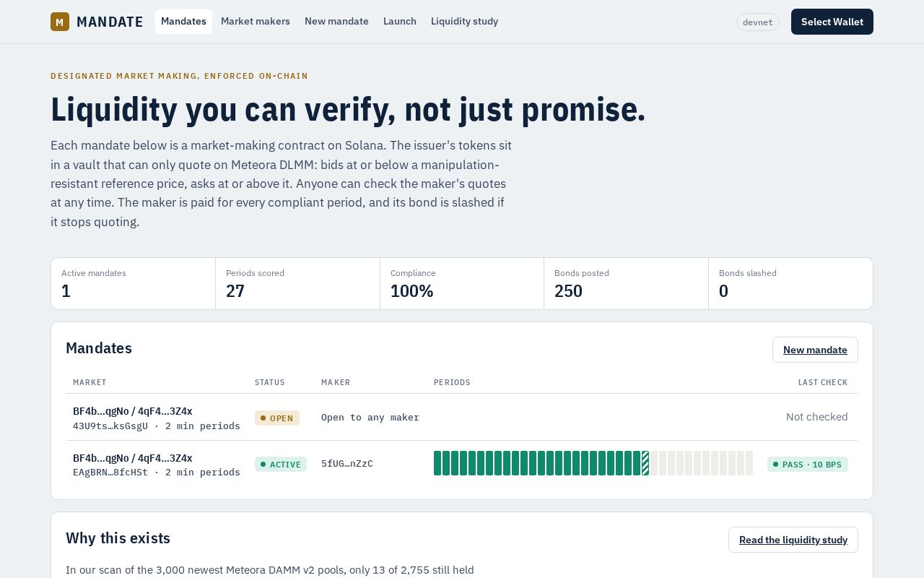The image size is (924, 578).
Task: Open the New mandate nav tab
Action: (336, 22)
